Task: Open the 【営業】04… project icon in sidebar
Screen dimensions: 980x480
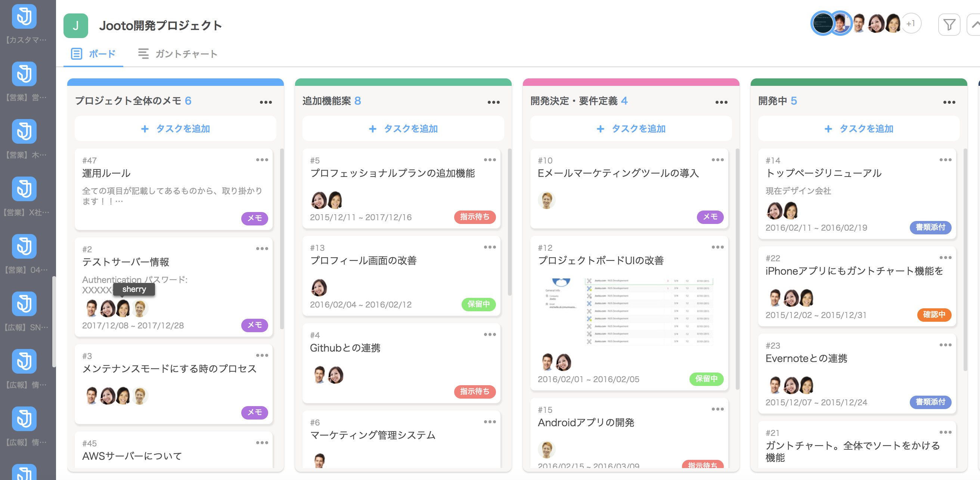Action: (x=24, y=246)
